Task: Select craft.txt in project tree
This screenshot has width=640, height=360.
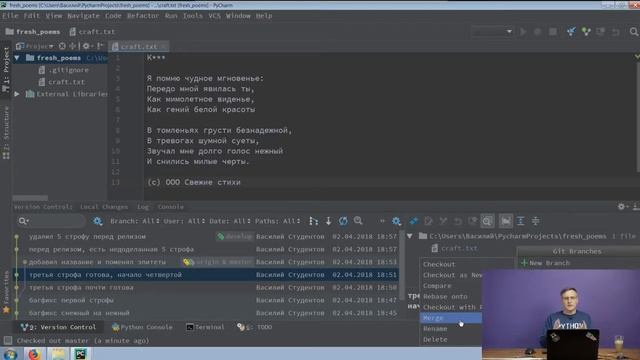Action: [62, 82]
